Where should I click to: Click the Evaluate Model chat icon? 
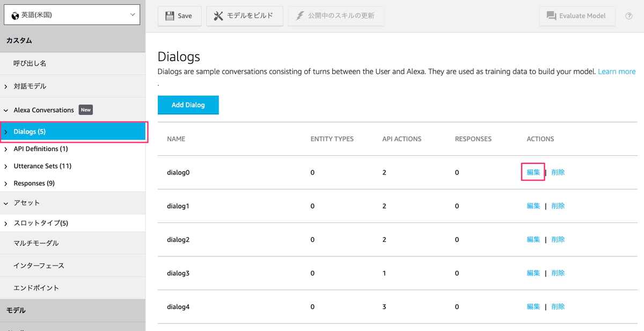(551, 16)
